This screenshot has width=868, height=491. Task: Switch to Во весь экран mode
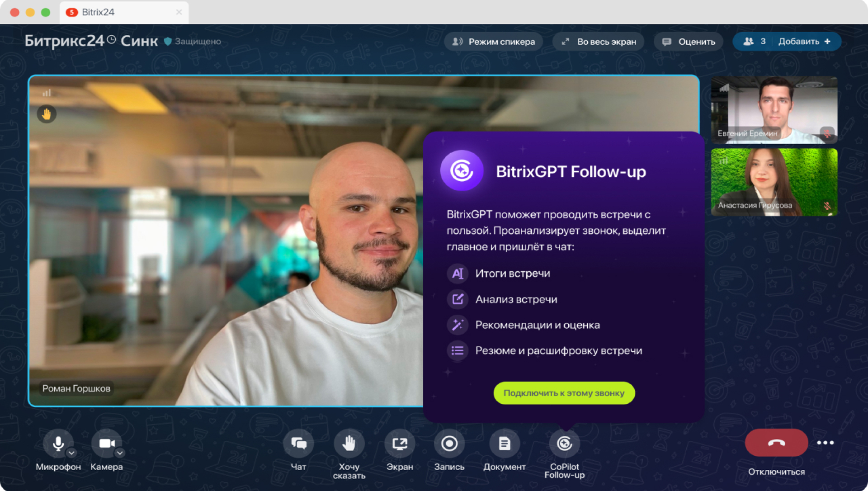[599, 42]
